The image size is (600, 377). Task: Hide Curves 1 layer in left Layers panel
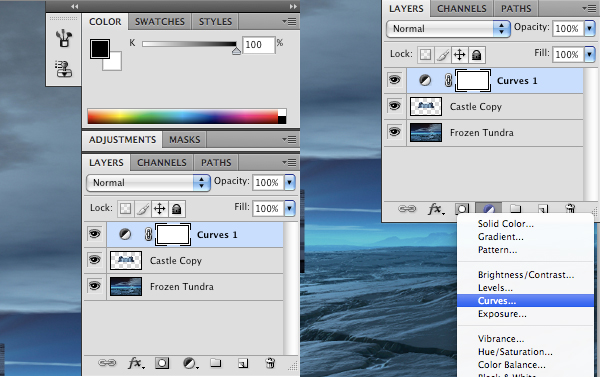[x=95, y=233]
